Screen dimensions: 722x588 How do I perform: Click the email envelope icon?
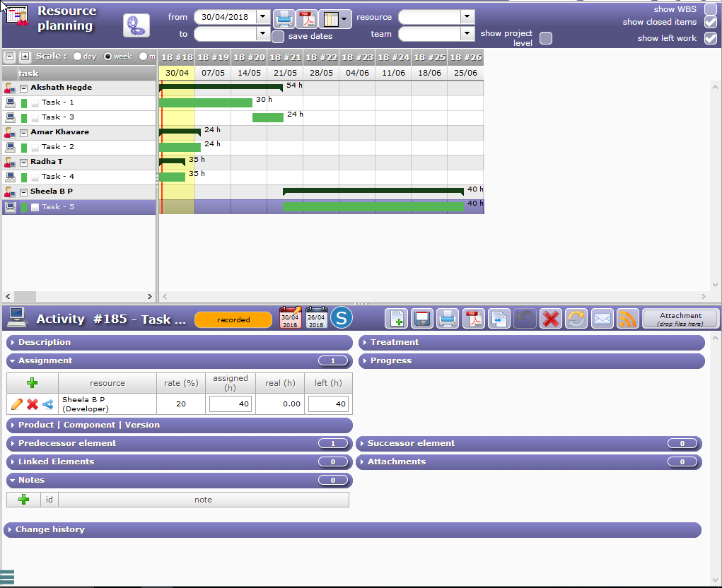click(602, 319)
